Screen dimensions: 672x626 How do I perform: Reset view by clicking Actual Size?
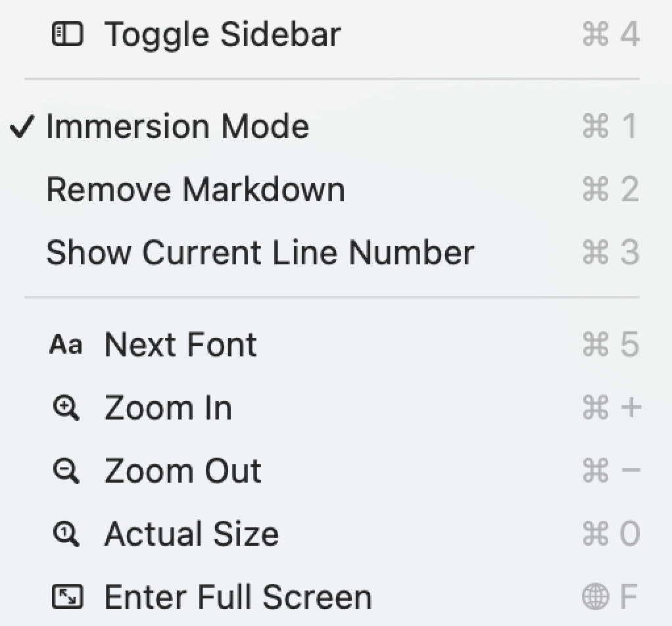(x=191, y=533)
